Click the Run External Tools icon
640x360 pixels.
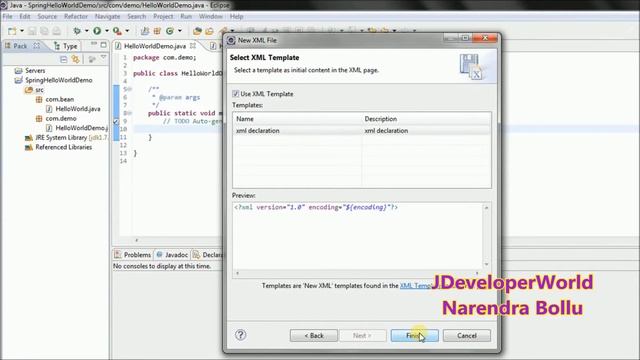point(117,31)
